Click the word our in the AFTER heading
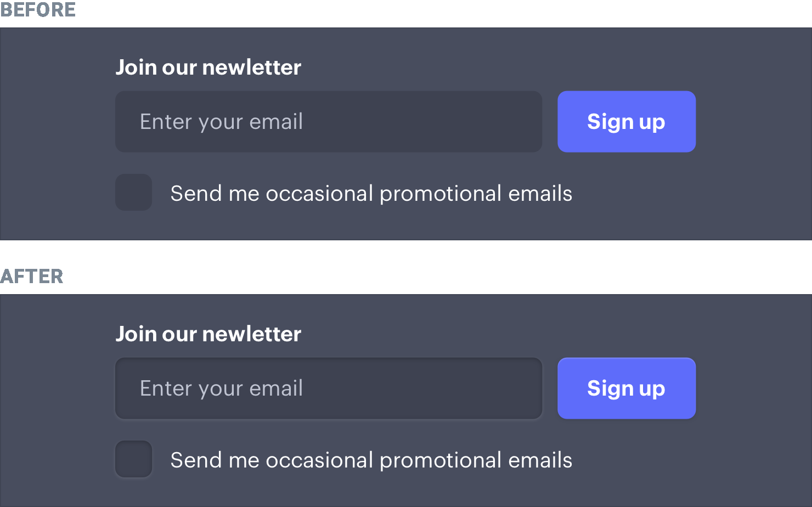 click(x=179, y=334)
